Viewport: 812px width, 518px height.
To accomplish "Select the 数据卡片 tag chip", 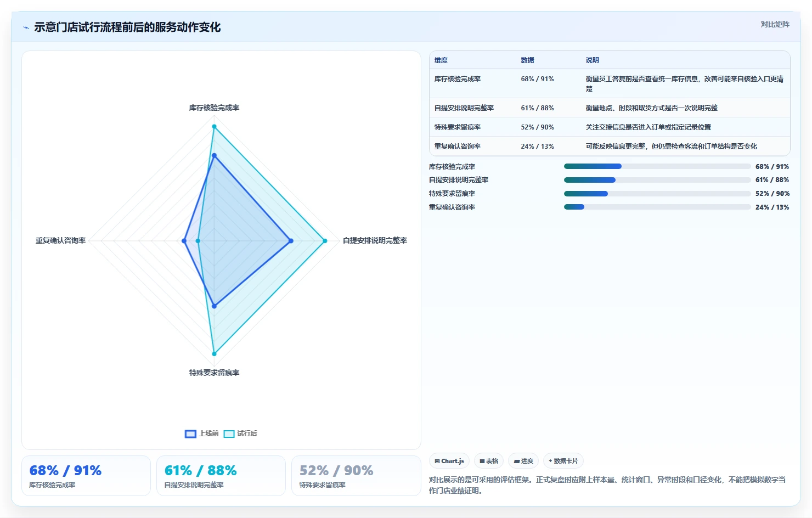I will (x=563, y=461).
